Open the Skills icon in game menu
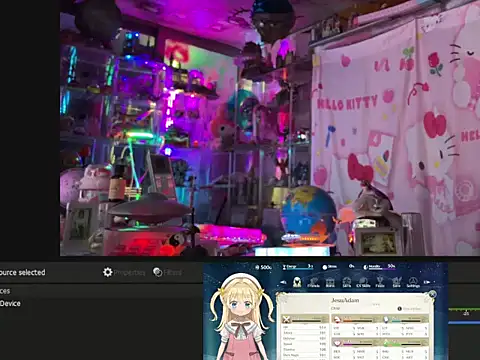The image size is (480, 360). 347,283
